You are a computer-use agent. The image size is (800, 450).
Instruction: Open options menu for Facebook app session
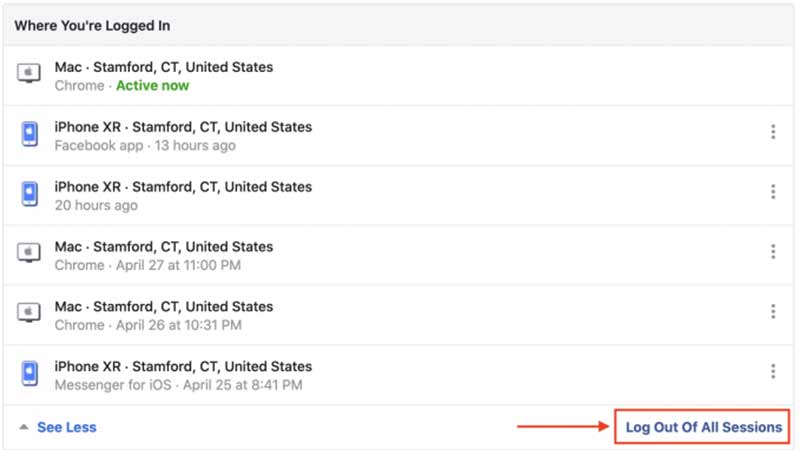773,132
